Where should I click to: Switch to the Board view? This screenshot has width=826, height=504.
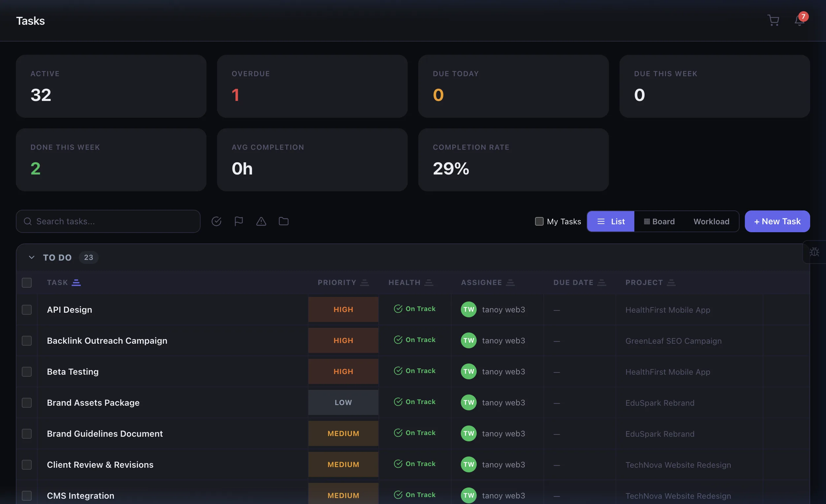[x=659, y=221]
